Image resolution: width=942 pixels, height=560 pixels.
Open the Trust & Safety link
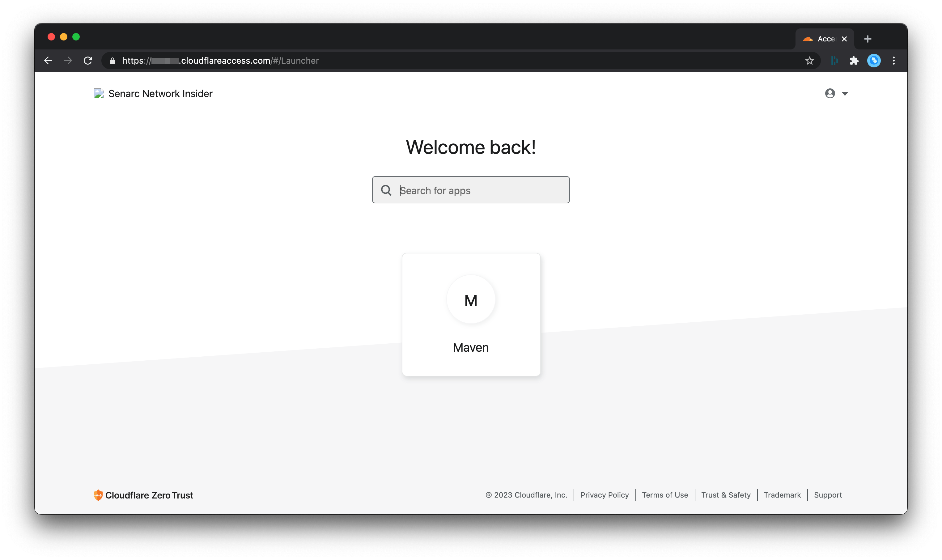pyautogui.click(x=726, y=495)
